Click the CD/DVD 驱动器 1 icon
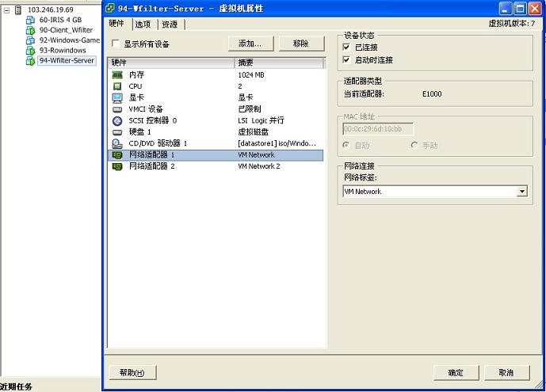The height and width of the screenshot is (392, 546). [117, 143]
